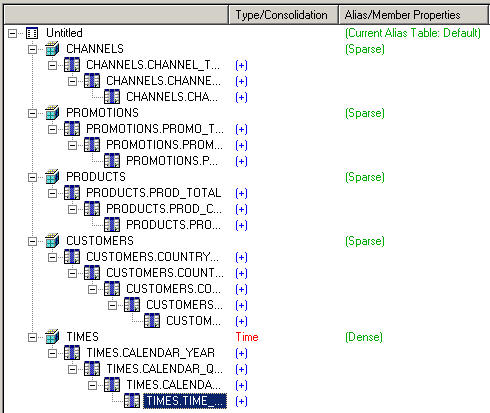Collapse the CUSTOMERS... fourth-level node

(x=112, y=305)
